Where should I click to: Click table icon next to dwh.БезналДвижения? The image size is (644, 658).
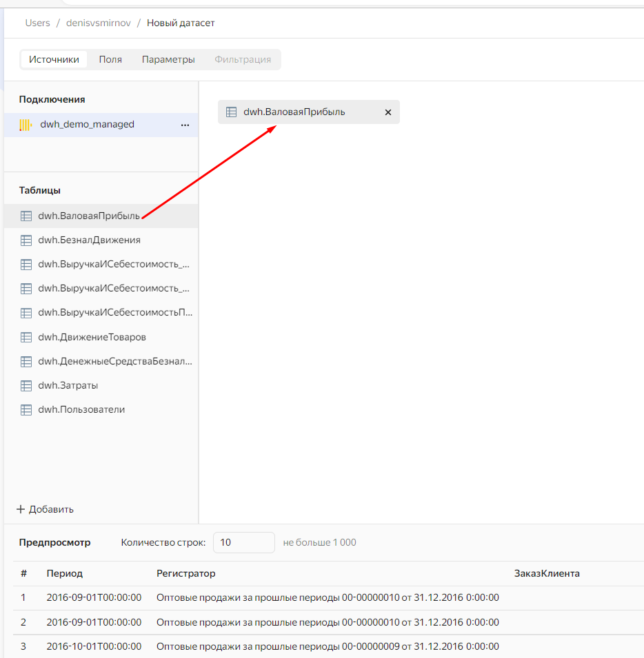[26, 240]
